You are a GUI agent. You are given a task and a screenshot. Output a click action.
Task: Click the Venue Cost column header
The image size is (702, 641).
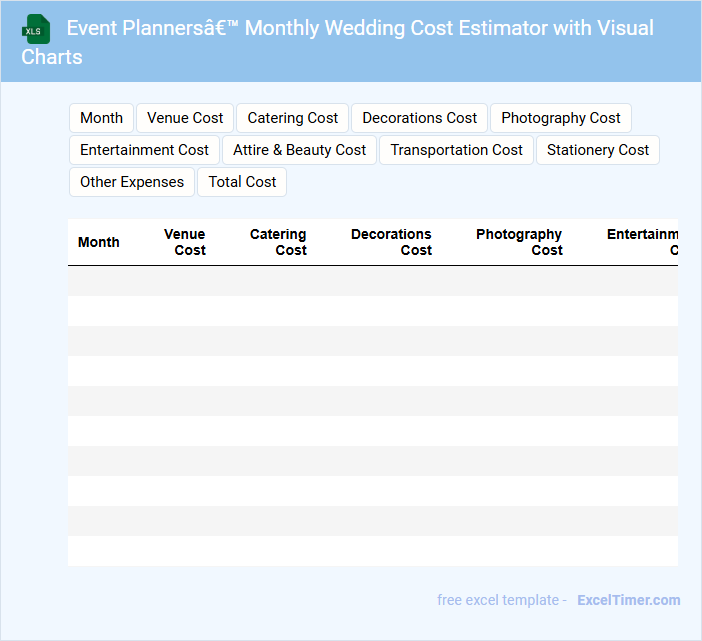pyautogui.click(x=185, y=242)
